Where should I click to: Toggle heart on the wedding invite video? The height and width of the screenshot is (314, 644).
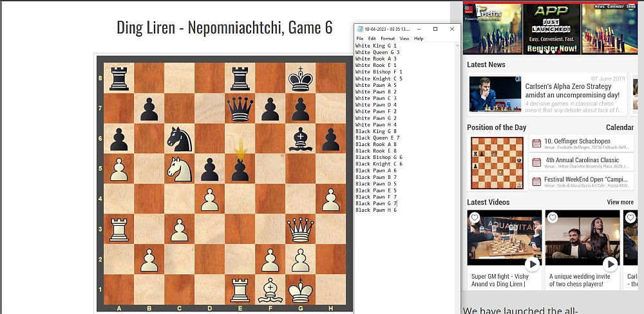[x=553, y=217]
